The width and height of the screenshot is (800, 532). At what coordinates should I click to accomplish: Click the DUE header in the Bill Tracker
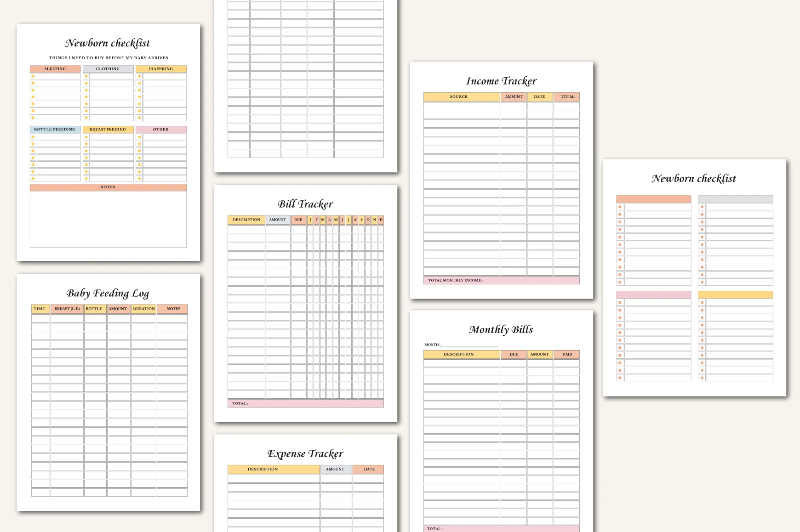coord(298,220)
